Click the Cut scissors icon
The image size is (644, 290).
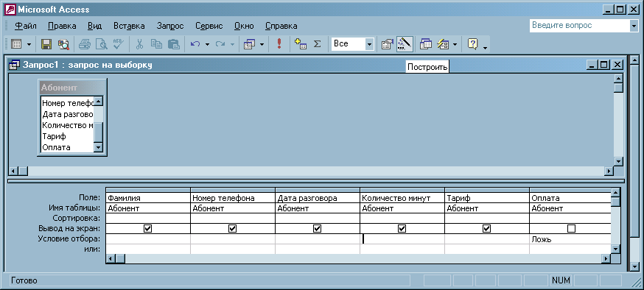click(139, 44)
